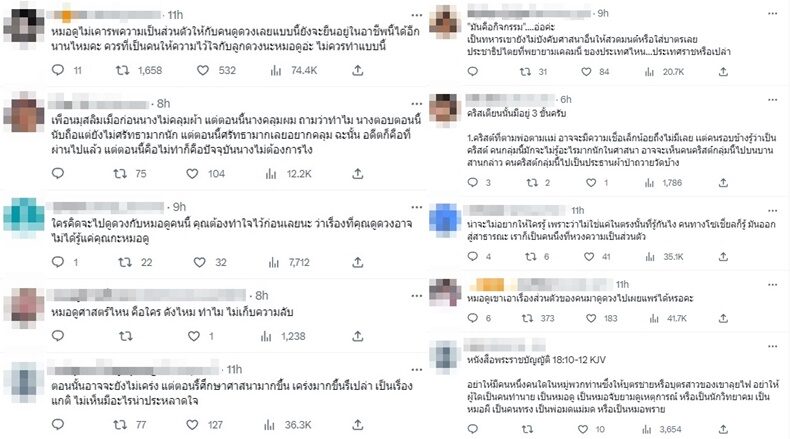Share the tweet with 12.2K views

point(358,174)
